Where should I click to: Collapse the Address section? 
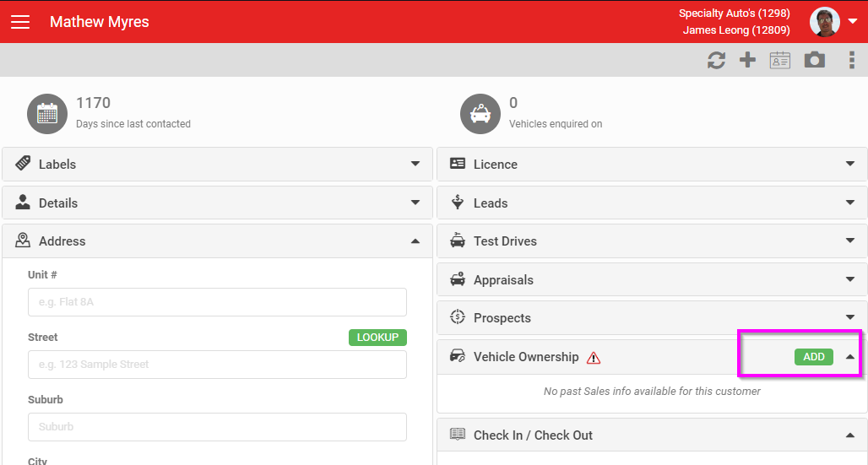218,241
